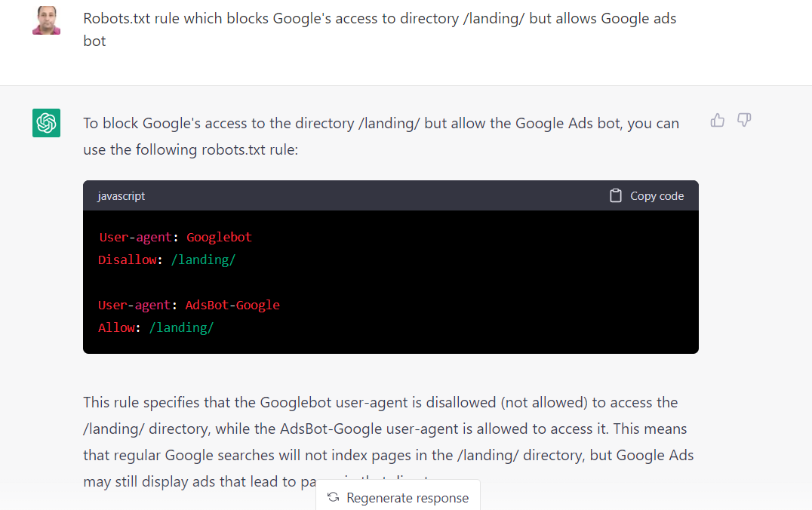This screenshot has width=812, height=510.
Task: Click Copy code to copy the snippet
Action: [x=657, y=195]
